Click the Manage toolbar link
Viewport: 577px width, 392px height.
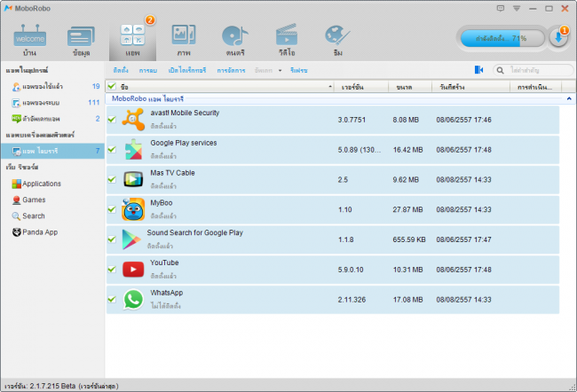[x=231, y=70]
